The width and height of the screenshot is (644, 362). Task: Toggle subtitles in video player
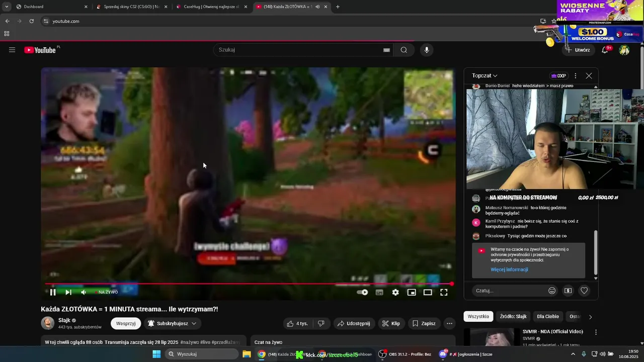click(379, 292)
